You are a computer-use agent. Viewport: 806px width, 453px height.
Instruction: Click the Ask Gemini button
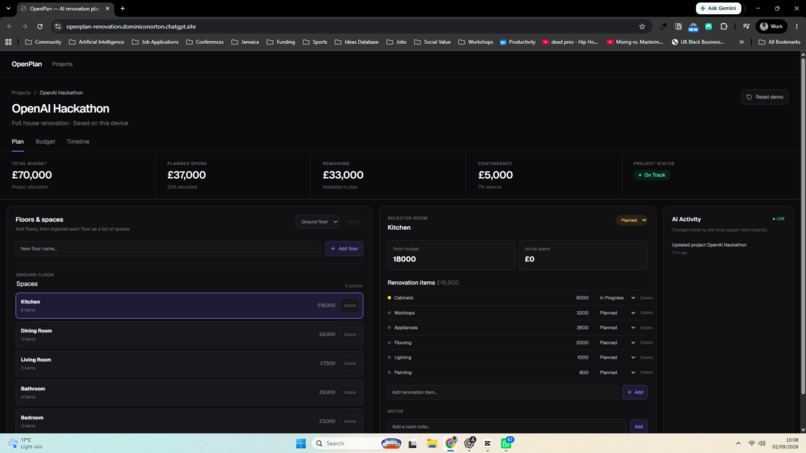(718, 8)
